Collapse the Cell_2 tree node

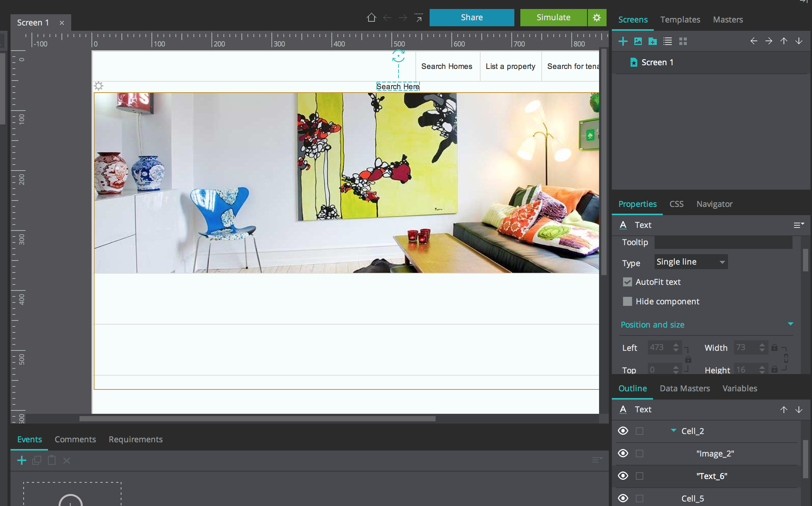point(673,431)
